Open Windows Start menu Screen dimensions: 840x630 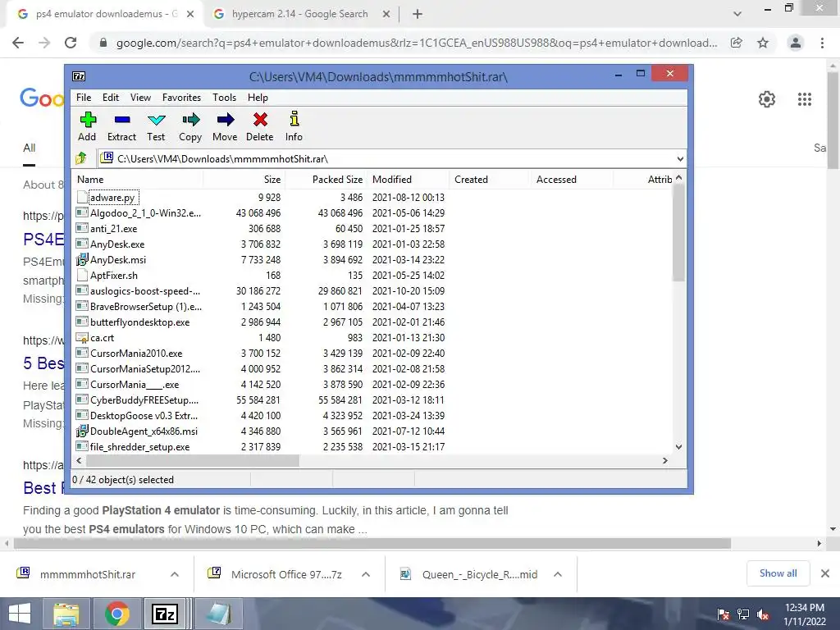(20, 614)
